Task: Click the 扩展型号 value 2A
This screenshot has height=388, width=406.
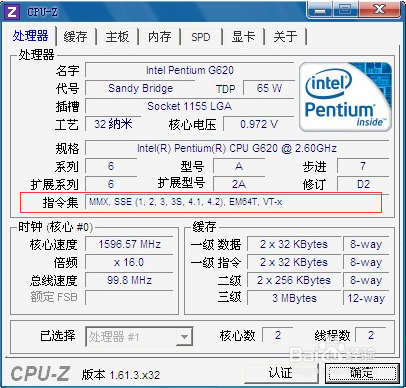Action: [x=239, y=184]
